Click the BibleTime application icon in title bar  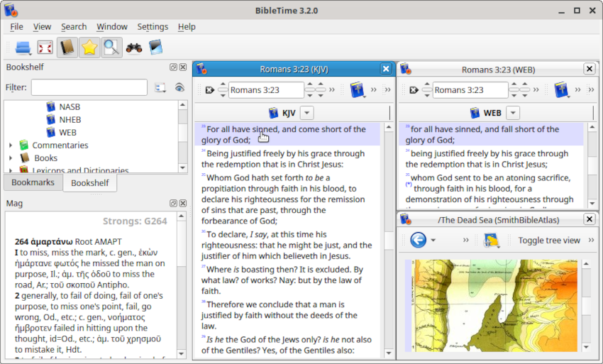click(x=11, y=11)
